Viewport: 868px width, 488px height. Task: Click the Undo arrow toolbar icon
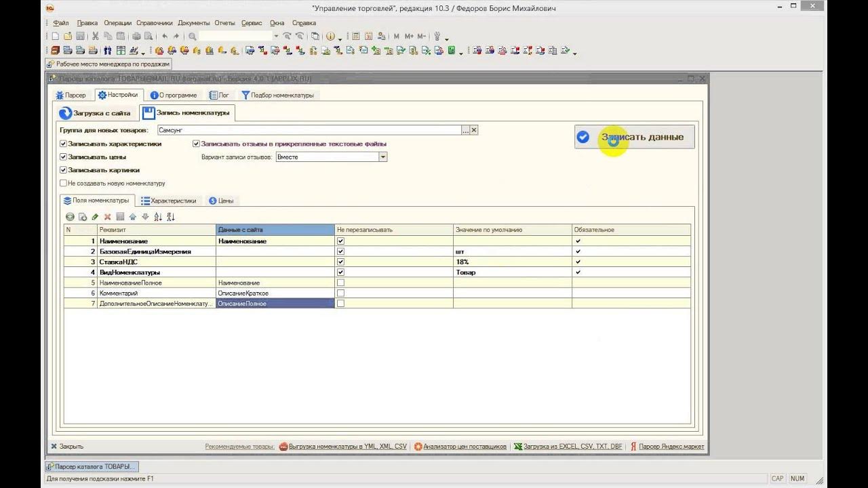165,36
